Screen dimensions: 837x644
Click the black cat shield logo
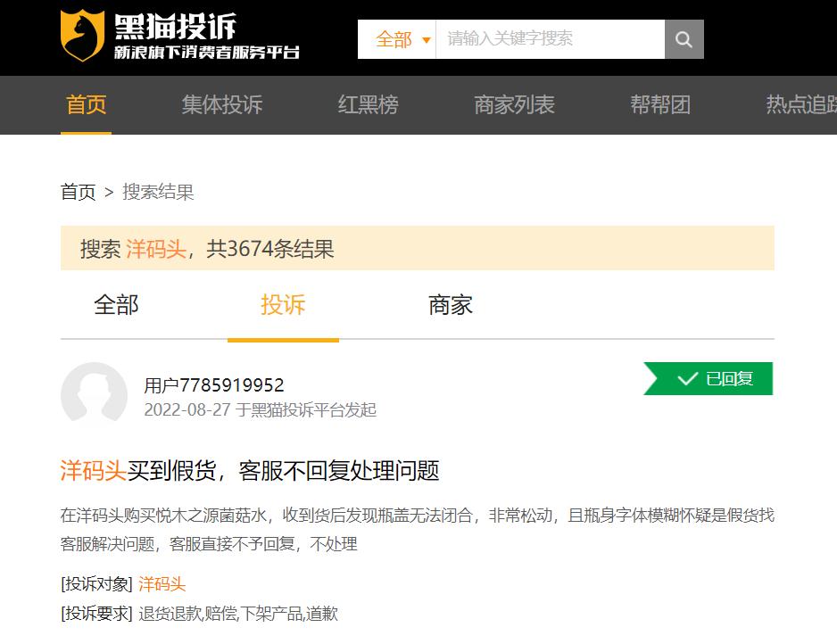pyautogui.click(x=82, y=35)
